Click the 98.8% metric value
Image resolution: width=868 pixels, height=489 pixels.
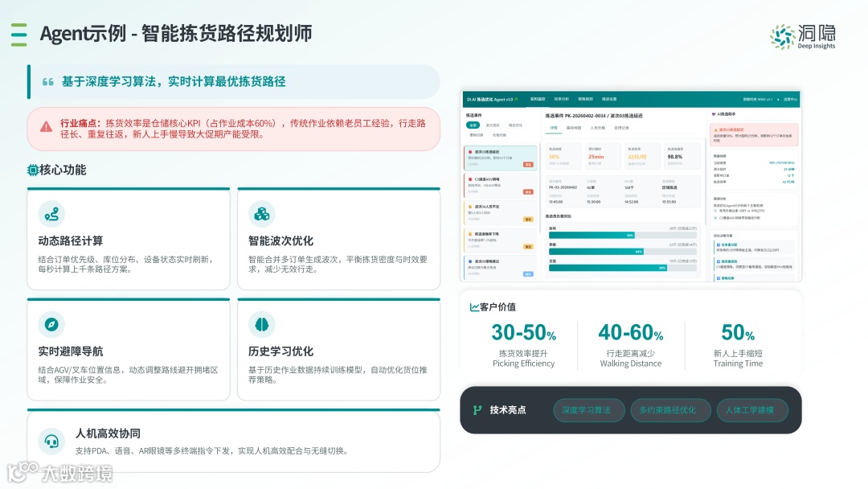675,157
